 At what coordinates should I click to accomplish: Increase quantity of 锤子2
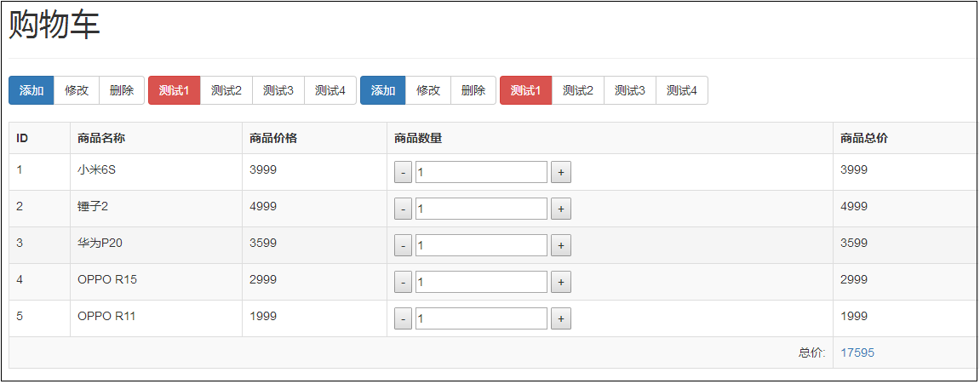[560, 209]
